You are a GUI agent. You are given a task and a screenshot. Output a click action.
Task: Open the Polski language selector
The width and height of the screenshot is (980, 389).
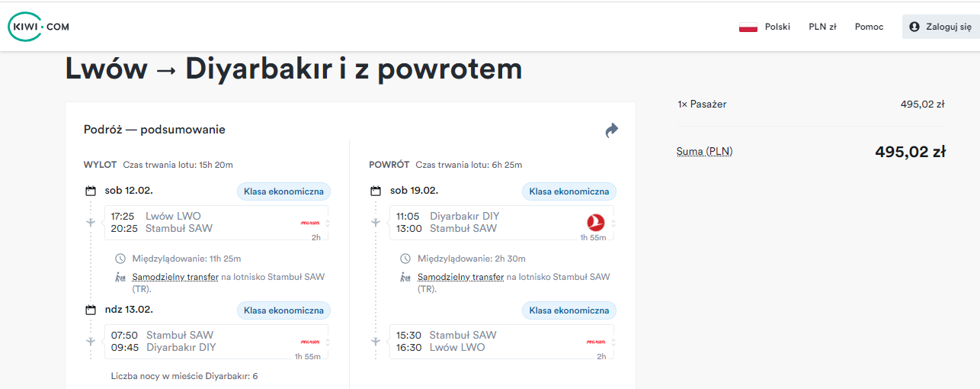click(764, 27)
